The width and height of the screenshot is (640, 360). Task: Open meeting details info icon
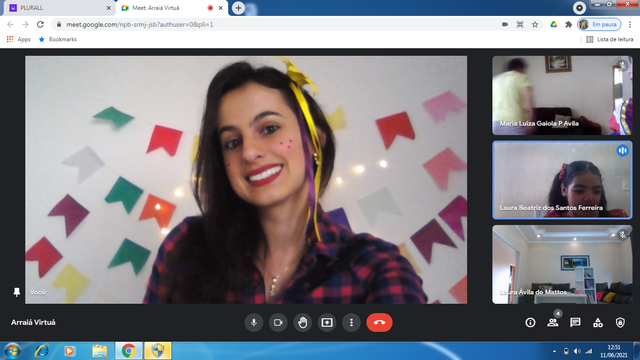pyautogui.click(x=530, y=322)
